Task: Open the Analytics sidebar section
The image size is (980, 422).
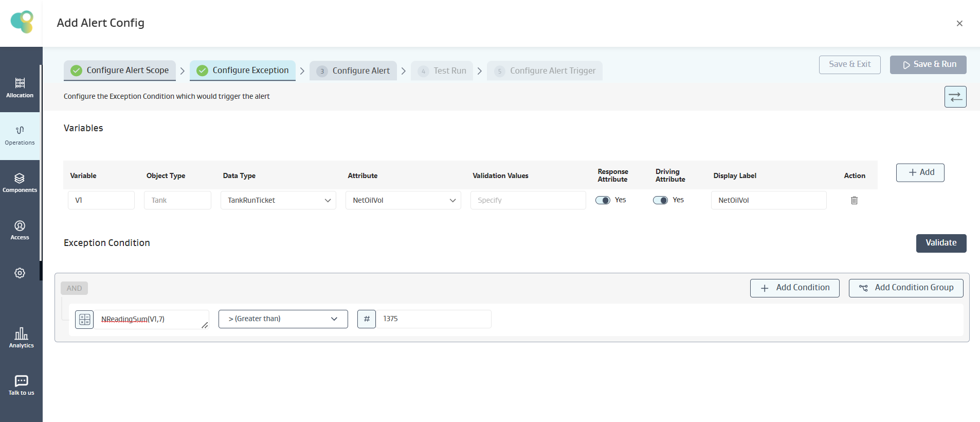Action: [x=21, y=338]
